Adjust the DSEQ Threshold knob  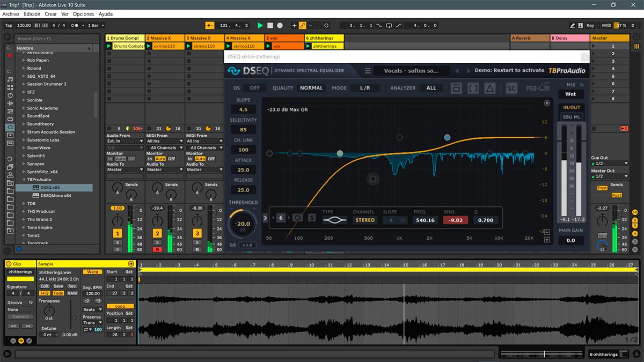[x=242, y=224]
